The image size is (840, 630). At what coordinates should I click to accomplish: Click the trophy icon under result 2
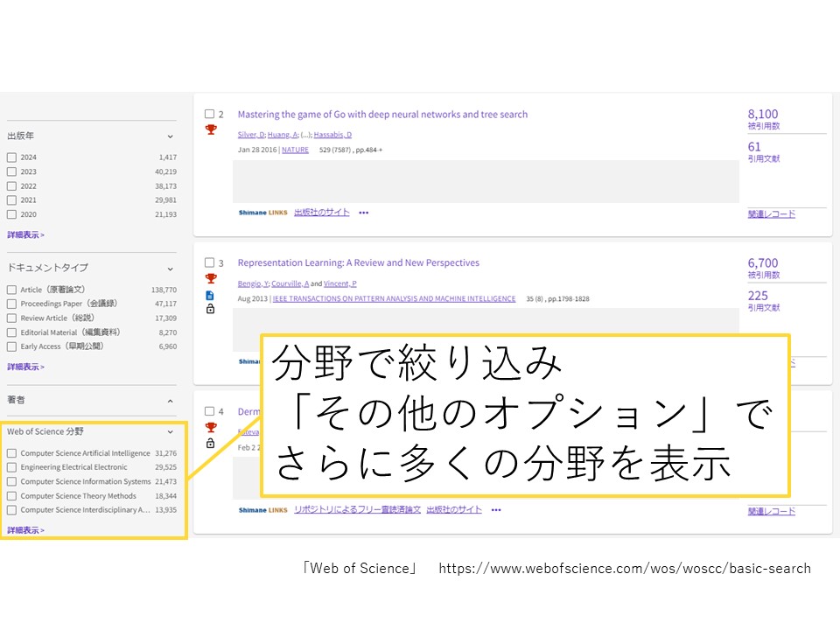click(211, 129)
